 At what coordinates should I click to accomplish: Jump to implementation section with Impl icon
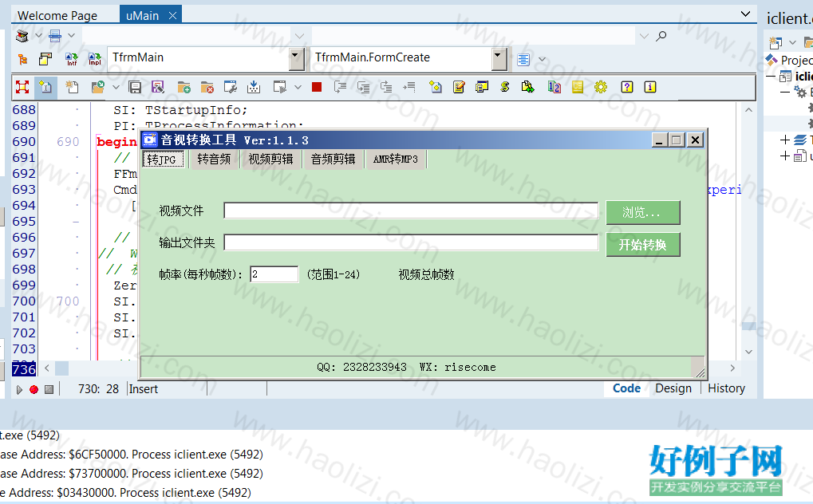(x=95, y=59)
